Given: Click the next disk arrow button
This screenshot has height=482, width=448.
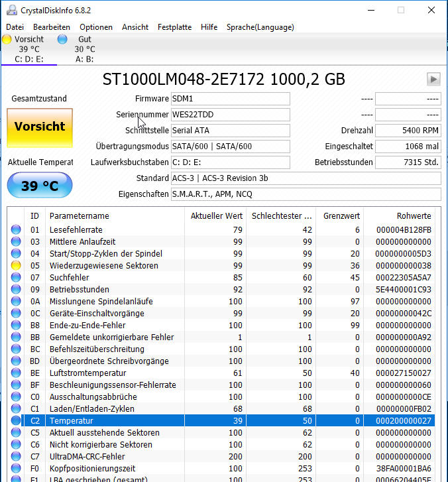Looking at the screenshot, I should (x=433, y=80).
